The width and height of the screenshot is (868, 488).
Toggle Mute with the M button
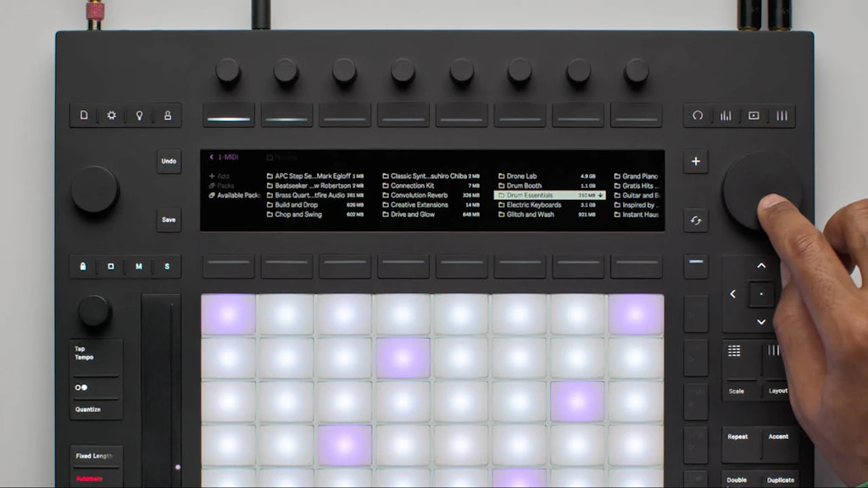(139, 266)
